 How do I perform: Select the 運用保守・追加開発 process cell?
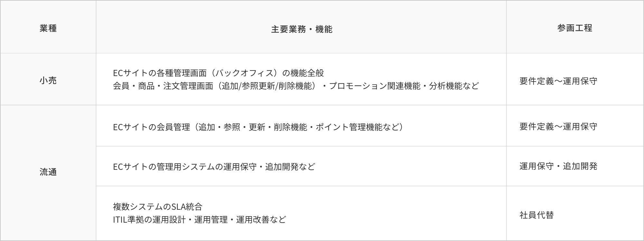click(x=558, y=166)
